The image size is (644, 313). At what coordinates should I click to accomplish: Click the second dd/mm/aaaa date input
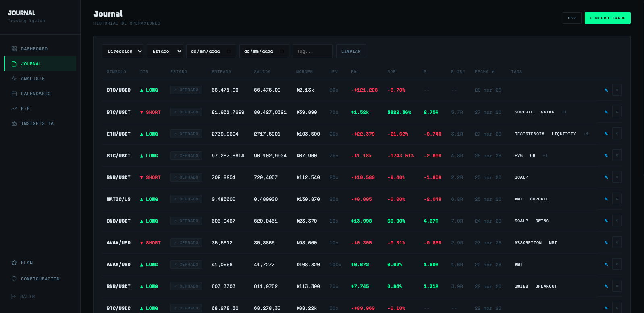pyautogui.click(x=264, y=51)
